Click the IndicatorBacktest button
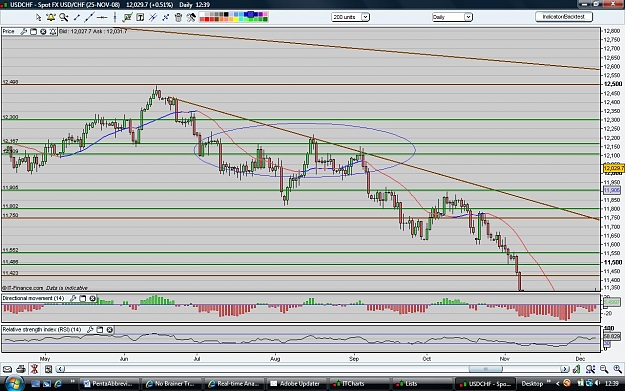Screen dimensions: 625x391 [563, 17]
